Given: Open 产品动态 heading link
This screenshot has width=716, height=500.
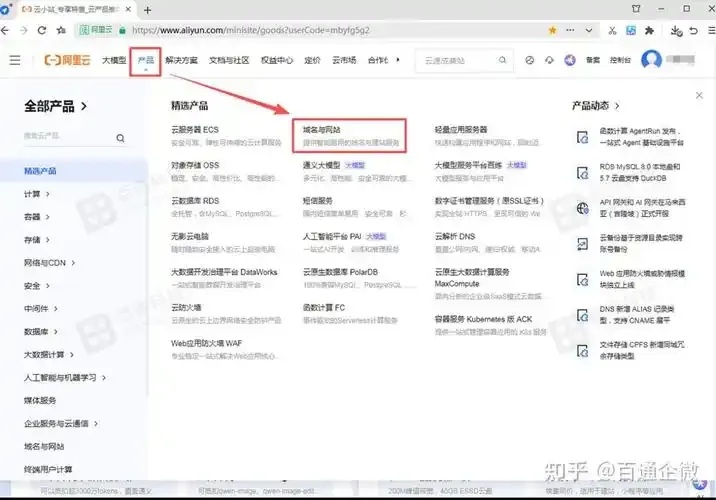Looking at the screenshot, I should pyautogui.click(x=595, y=106).
